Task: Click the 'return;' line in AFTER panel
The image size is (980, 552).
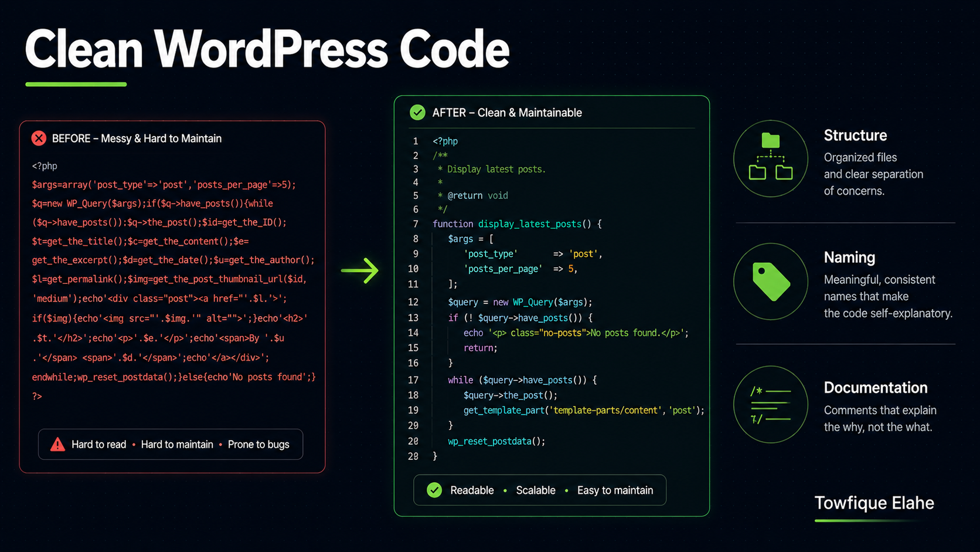Action: click(480, 348)
